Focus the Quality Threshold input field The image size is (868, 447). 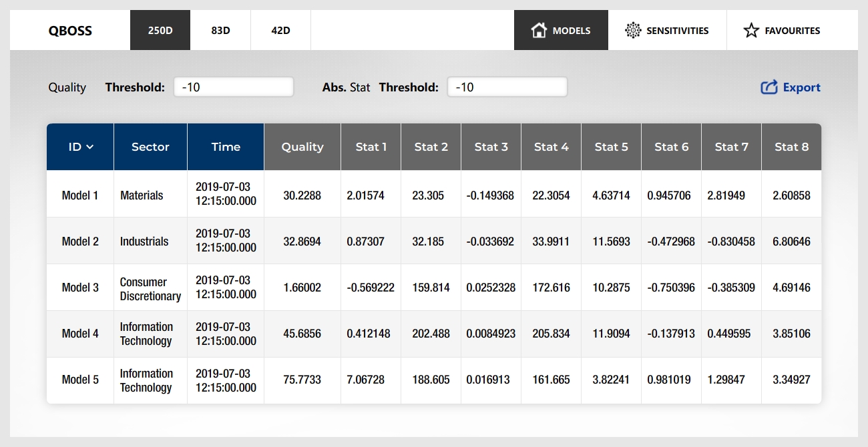coord(234,87)
